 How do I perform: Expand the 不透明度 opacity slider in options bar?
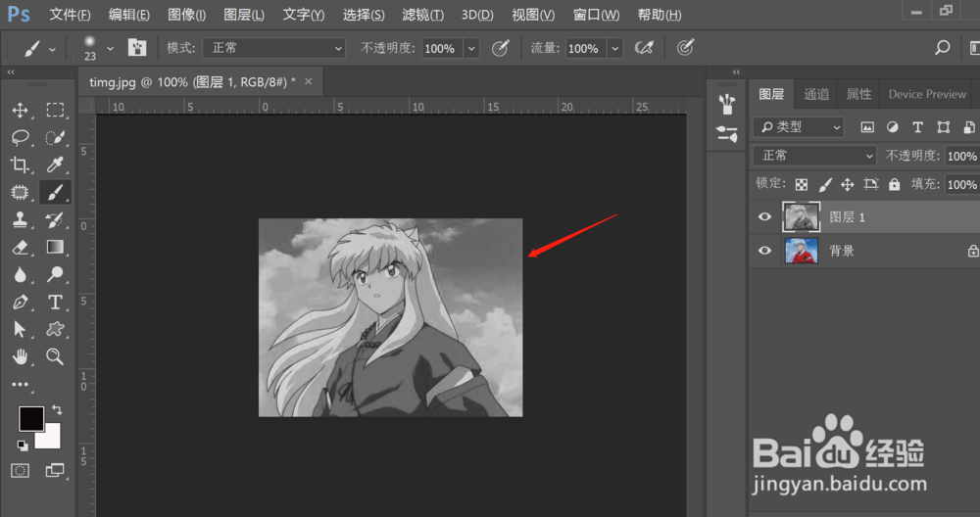[471, 48]
